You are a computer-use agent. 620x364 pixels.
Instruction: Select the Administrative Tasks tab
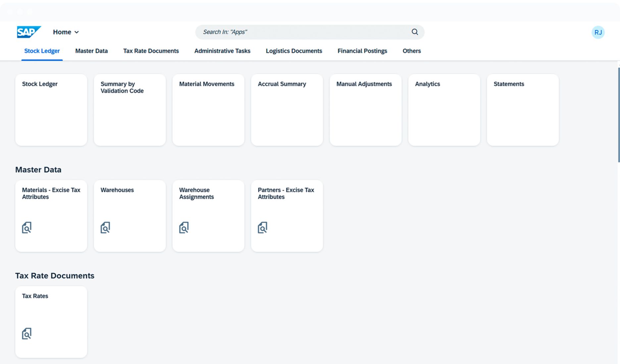(222, 51)
